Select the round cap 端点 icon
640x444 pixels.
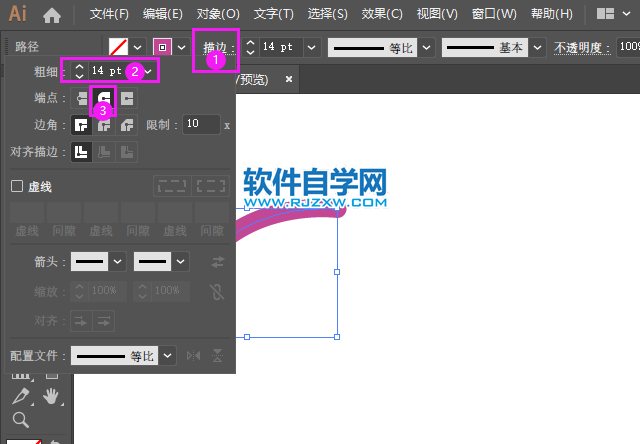104,98
